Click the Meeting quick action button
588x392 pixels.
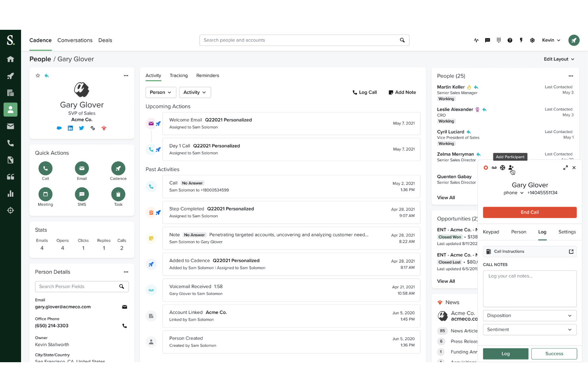45,194
